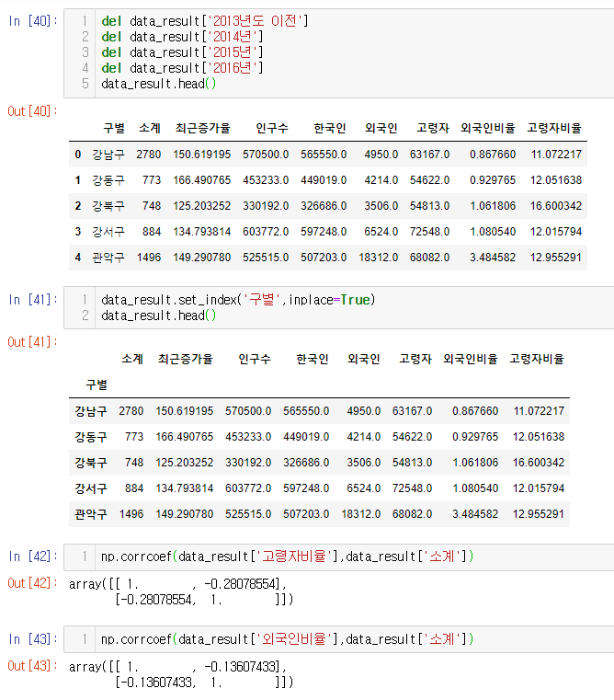Screen dimensions: 614x700
Task: Click the set_index line in cell 41
Action: [238, 300]
